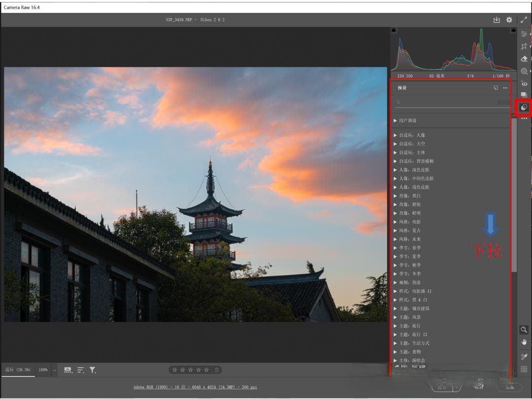Image resolution: width=532 pixels, height=399 pixels.
Task: Open the Masking tool
Action: (524, 71)
